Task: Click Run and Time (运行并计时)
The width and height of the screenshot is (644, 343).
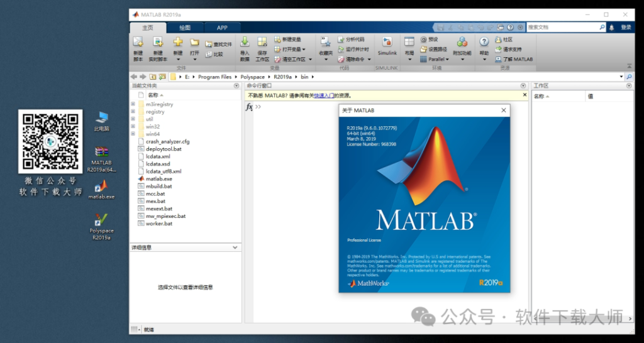Action: coord(353,49)
